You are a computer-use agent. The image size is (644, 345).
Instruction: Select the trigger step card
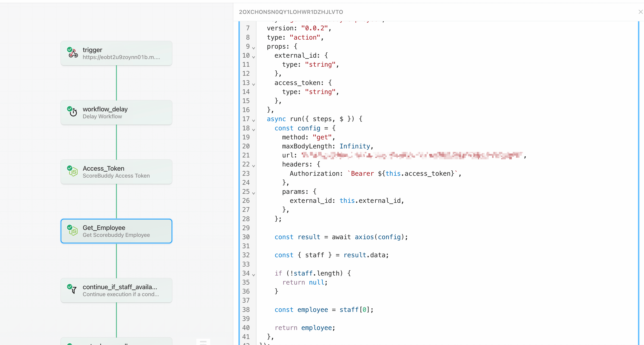coord(116,53)
